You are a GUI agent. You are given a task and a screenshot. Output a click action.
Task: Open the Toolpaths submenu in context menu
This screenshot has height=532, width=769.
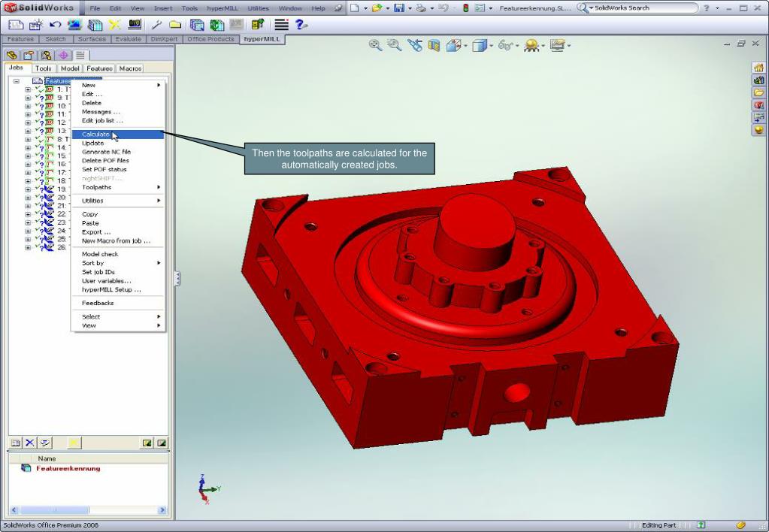(118, 187)
